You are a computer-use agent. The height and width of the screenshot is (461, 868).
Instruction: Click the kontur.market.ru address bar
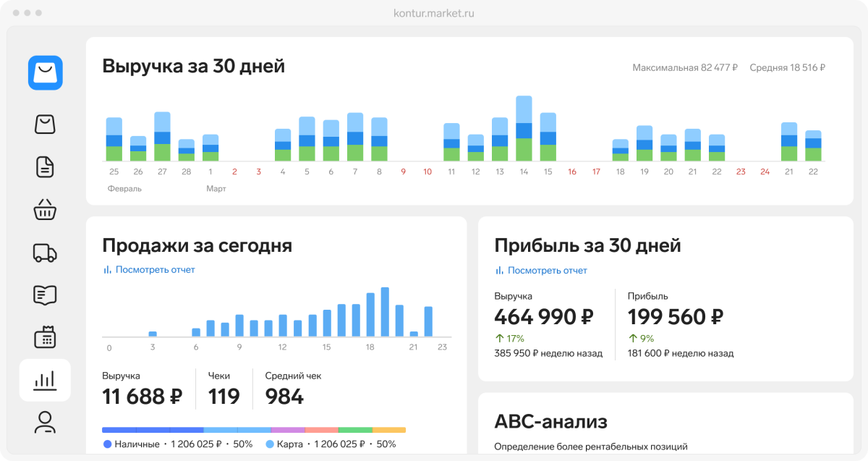tap(434, 13)
